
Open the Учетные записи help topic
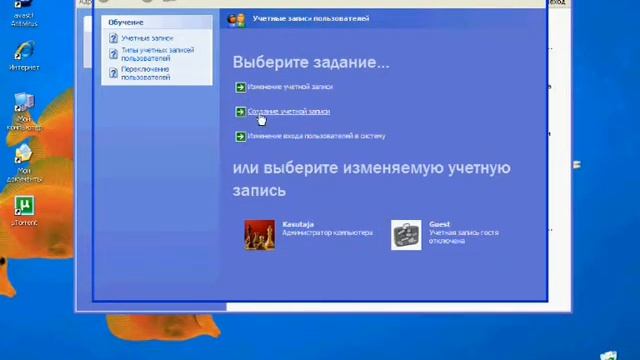(147, 38)
